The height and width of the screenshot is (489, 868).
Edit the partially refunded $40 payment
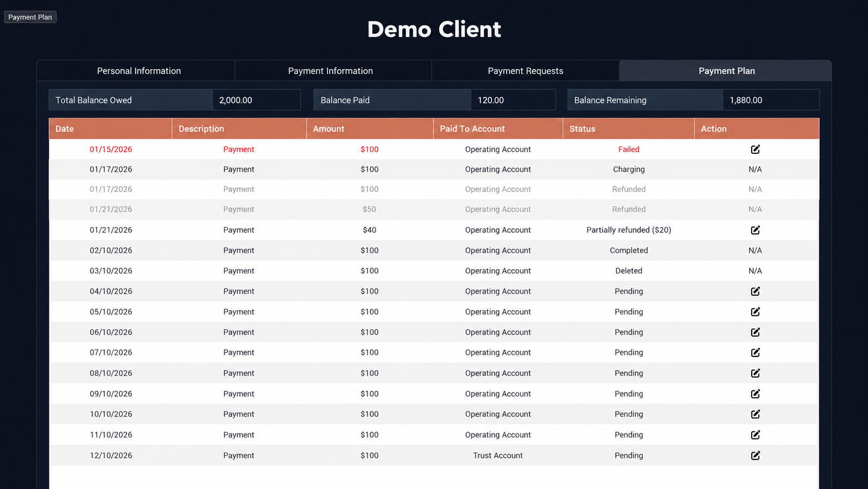coord(755,230)
